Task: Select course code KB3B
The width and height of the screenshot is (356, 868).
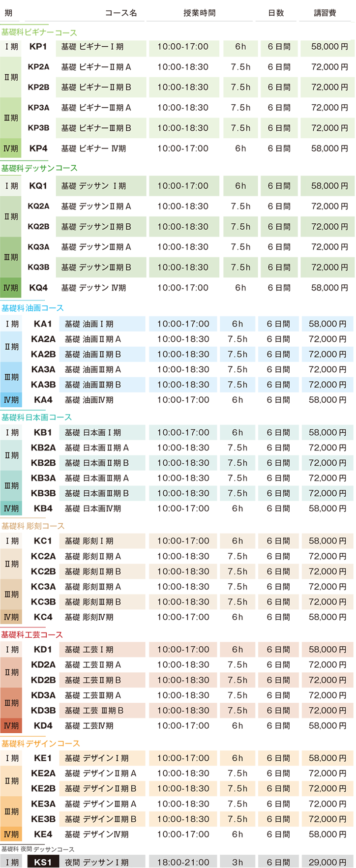Action: click(43, 493)
